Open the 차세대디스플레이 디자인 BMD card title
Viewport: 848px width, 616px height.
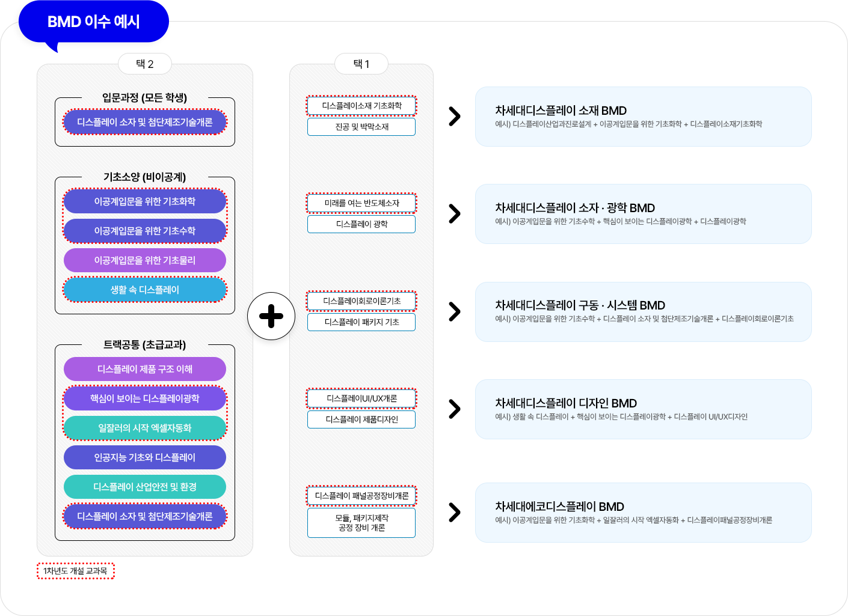566,403
